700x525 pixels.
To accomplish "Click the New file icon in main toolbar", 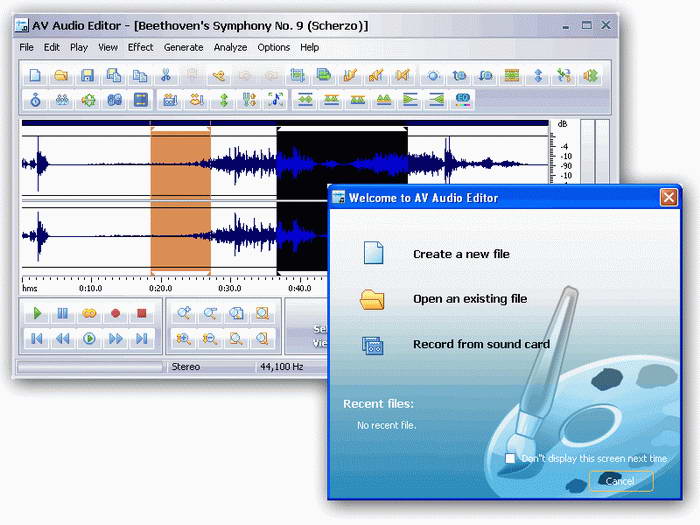I will (x=35, y=75).
